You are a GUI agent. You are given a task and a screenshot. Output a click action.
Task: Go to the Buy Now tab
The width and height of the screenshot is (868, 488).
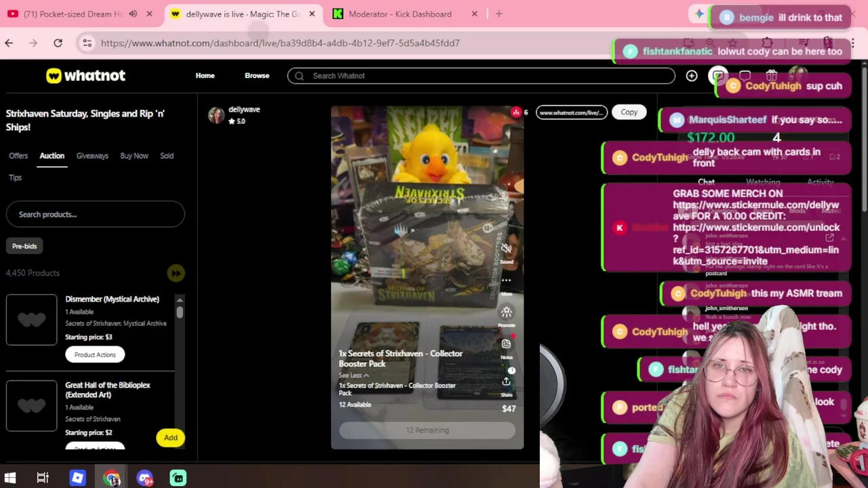coord(134,156)
